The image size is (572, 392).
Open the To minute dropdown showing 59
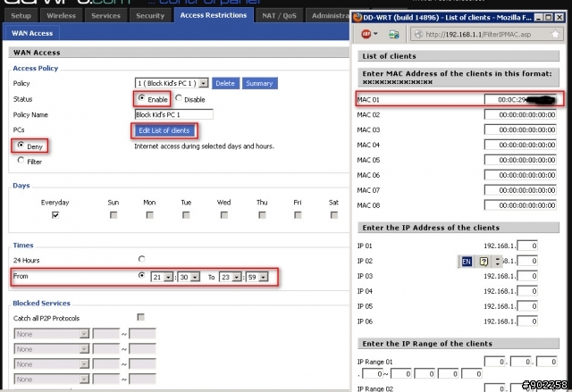[257, 277]
